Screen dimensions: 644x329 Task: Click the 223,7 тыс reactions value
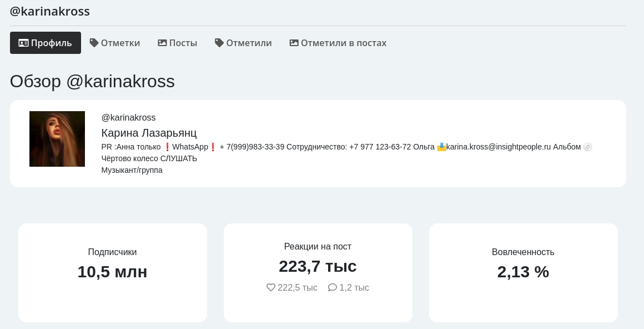click(x=318, y=267)
